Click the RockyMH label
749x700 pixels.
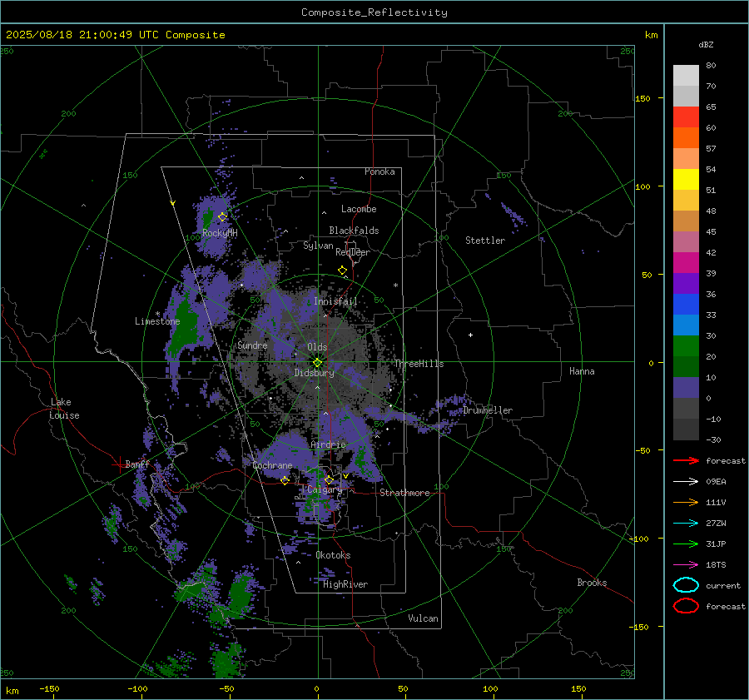(220, 233)
